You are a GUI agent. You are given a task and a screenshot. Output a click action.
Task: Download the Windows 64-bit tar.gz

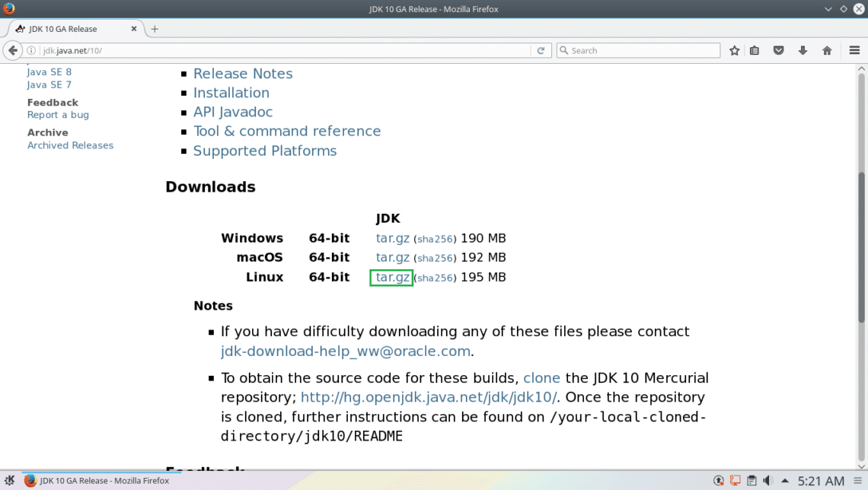392,238
